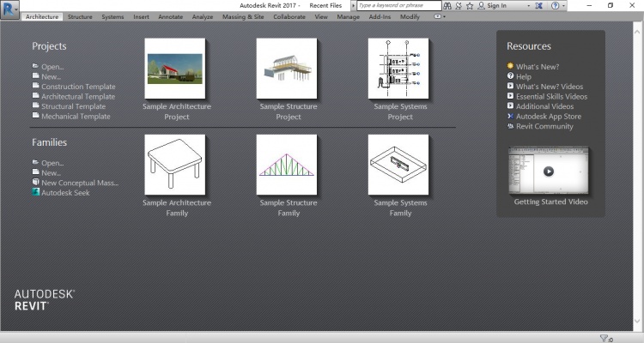Open Sample Structure Family truss thumbnail

(x=287, y=164)
